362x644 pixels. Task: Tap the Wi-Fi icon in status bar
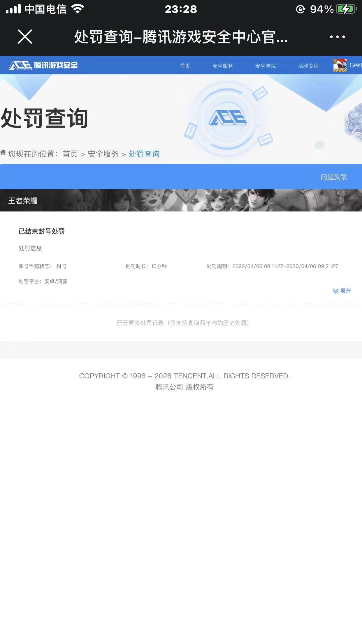click(x=77, y=9)
